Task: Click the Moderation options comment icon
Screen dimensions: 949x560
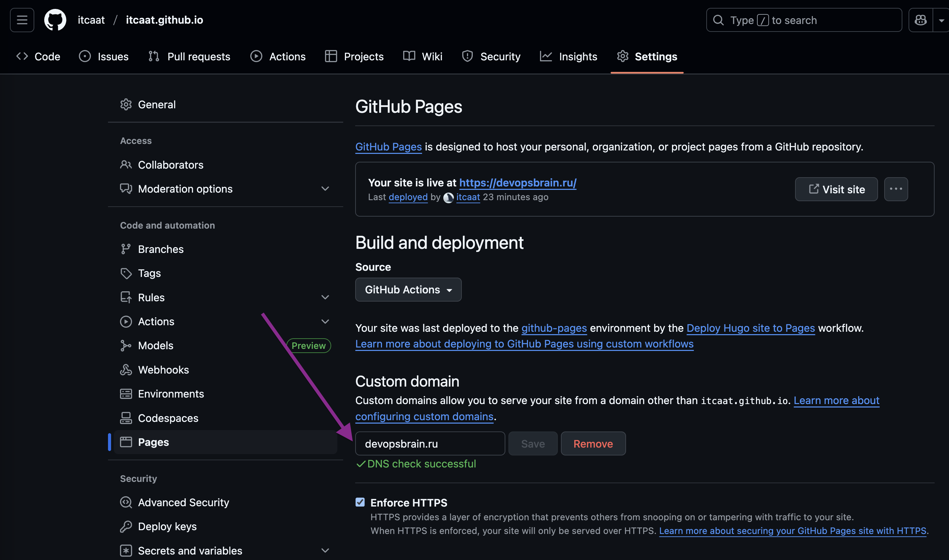Action: (126, 189)
